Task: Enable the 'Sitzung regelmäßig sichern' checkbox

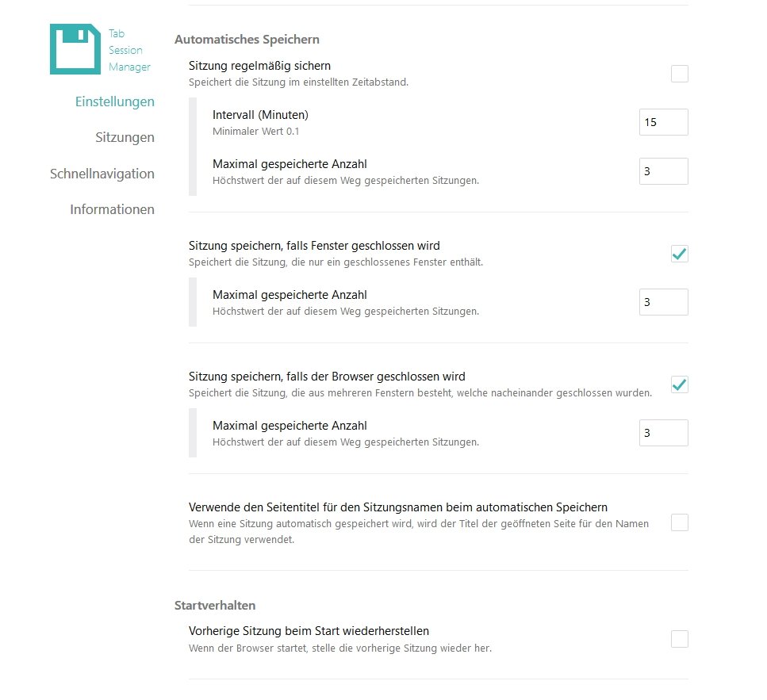Action: (679, 74)
